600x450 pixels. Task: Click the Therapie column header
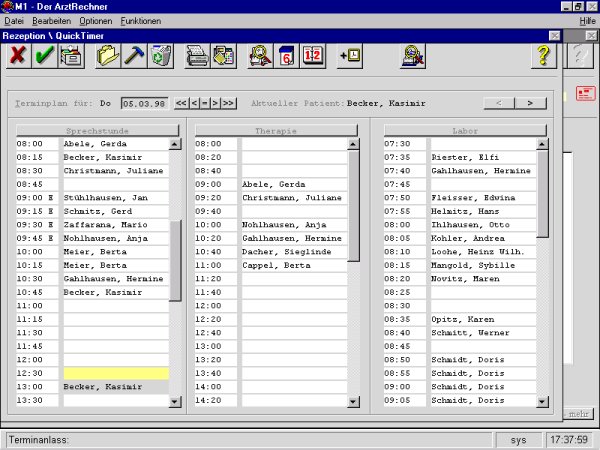point(276,130)
